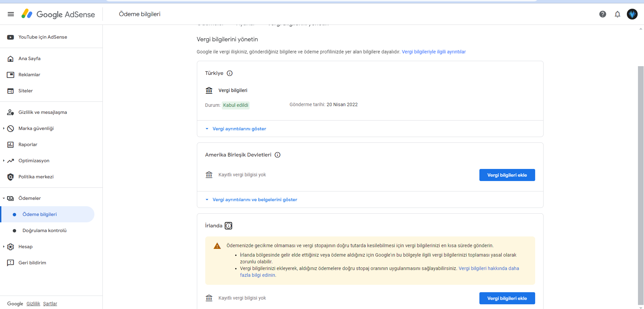644x309 pixels.
Task: Open Gizlilik ve mesajlaşma
Action: pos(43,112)
